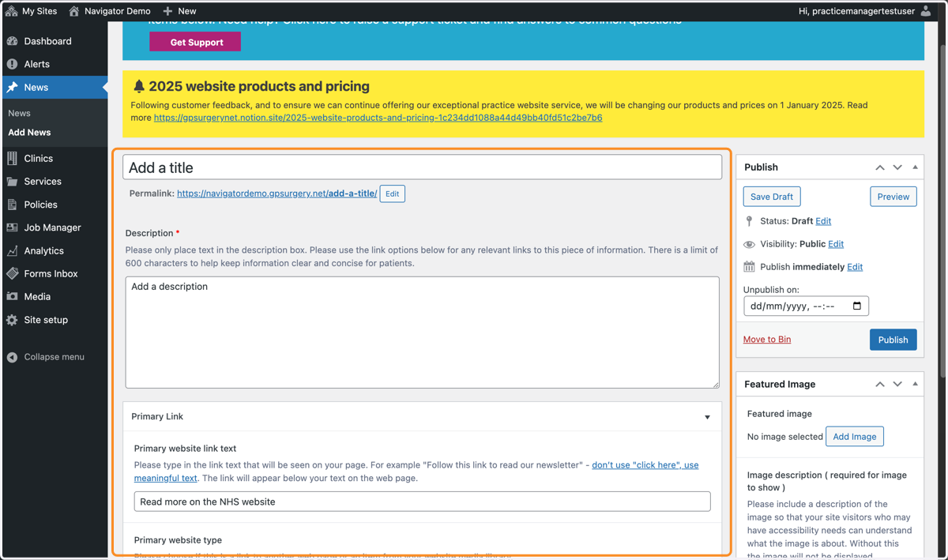Viewport: 948px width, 560px height.
Task: Click the Add Image button
Action: (855, 437)
